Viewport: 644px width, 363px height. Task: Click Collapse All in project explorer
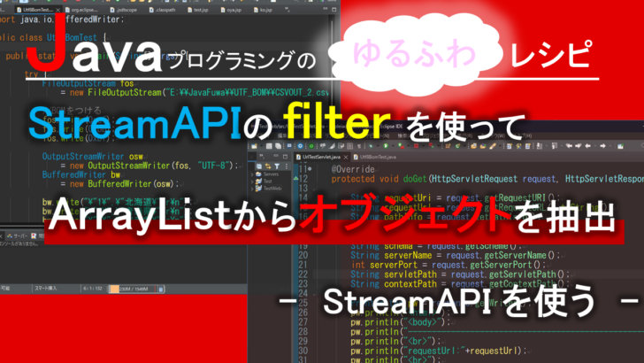258,166
